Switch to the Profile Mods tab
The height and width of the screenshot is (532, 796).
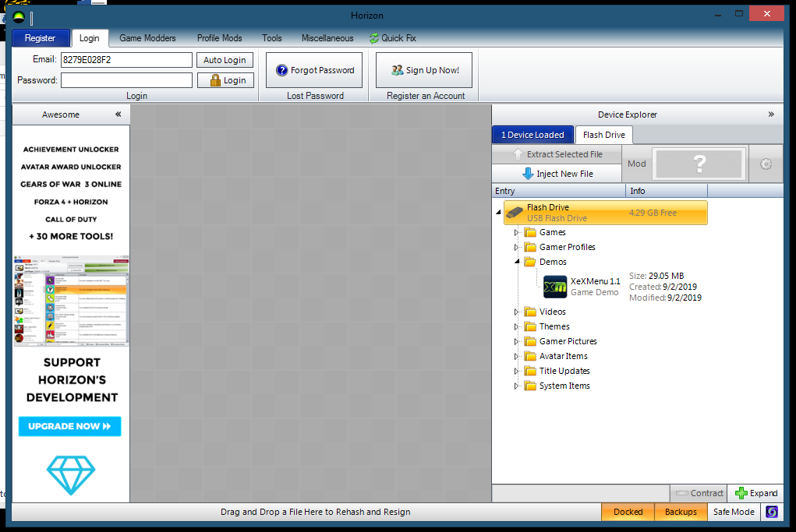(219, 38)
